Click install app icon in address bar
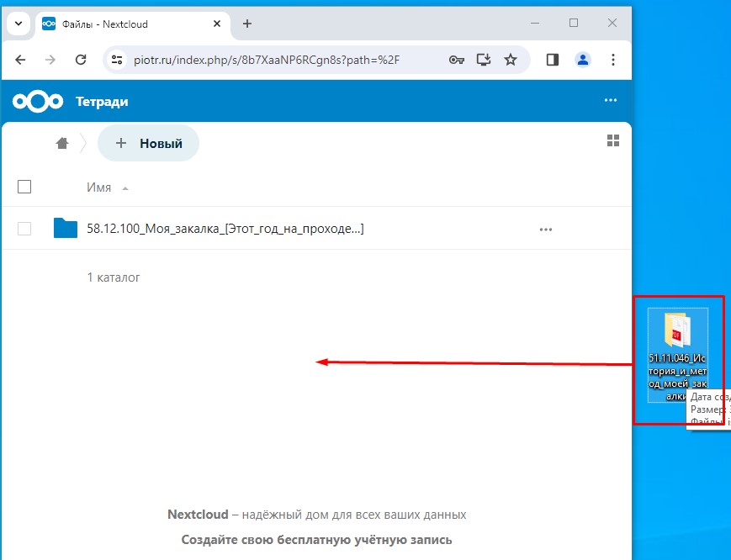This screenshot has width=731, height=560. coord(483,60)
